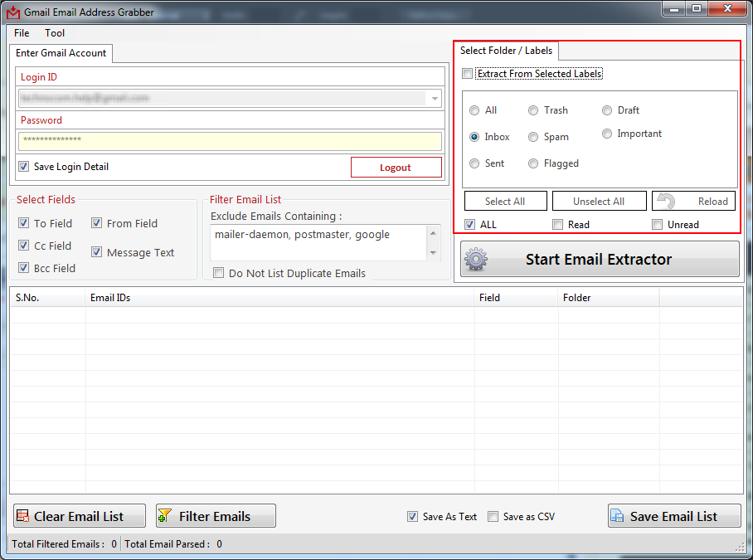Select the Flagged radio button
The height and width of the screenshot is (560, 753).
pyautogui.click(x=533, y=163)
